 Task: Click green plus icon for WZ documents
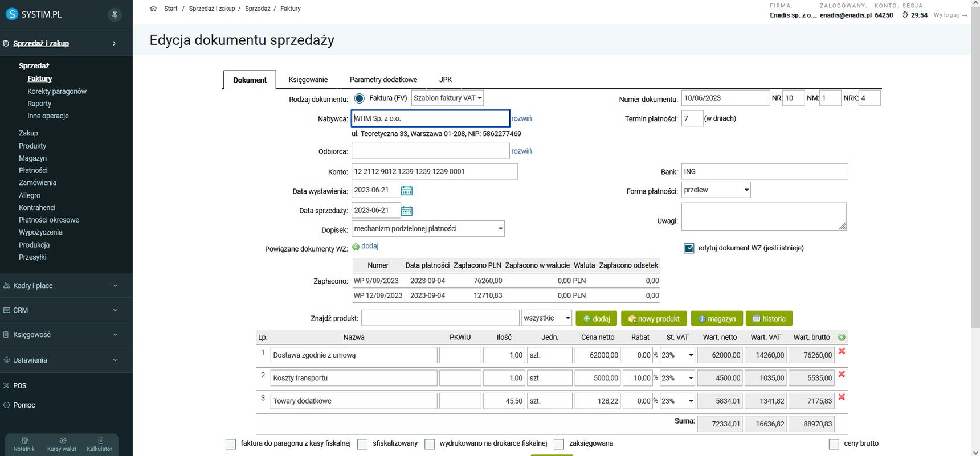pos(356,247)
